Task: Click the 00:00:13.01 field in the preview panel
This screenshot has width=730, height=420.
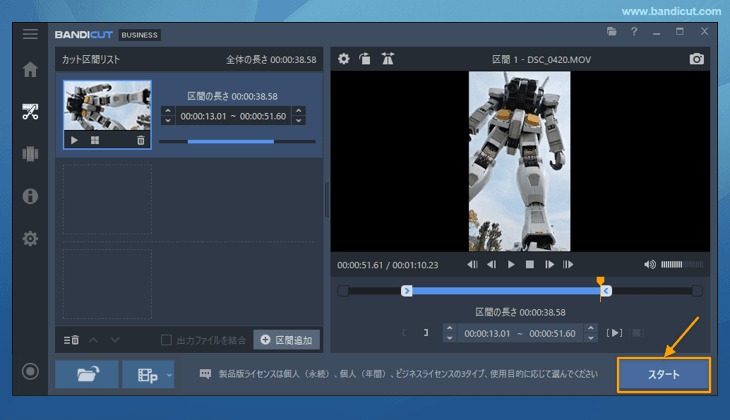Action: click(x=487, y=333)
